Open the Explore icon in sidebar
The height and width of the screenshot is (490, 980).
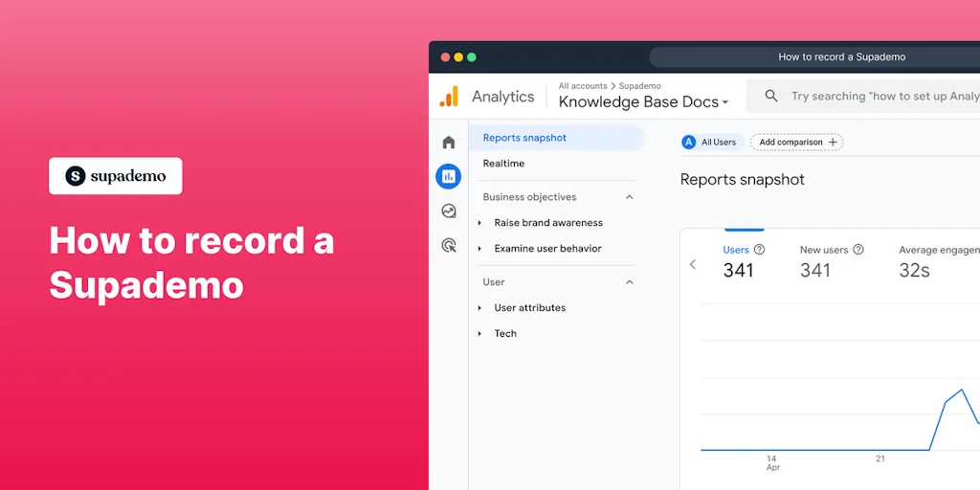click(448, 211)
